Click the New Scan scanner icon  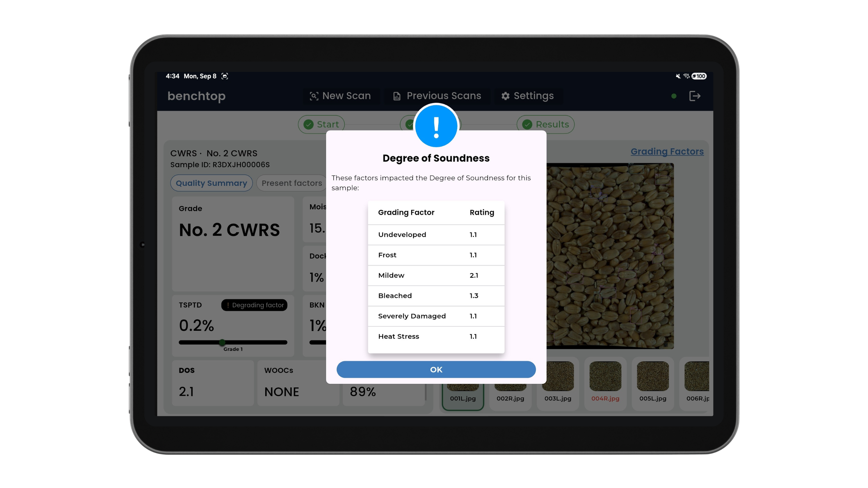314,96
